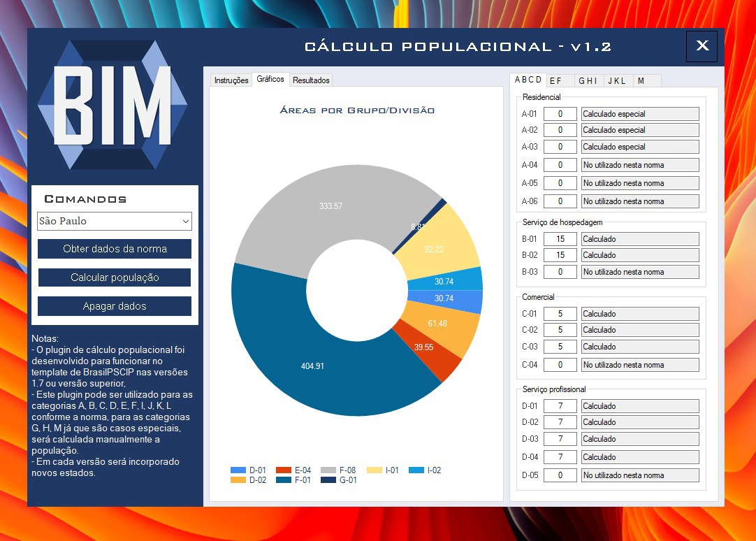
Task: Open the J K L tab
Action: (x=618, y=80)
